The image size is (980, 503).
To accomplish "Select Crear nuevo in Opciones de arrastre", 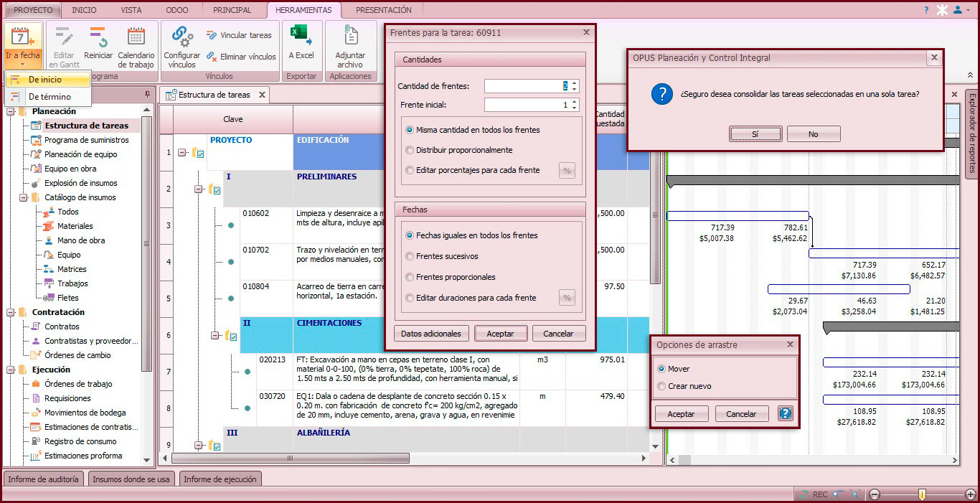I will click(684, 386).
